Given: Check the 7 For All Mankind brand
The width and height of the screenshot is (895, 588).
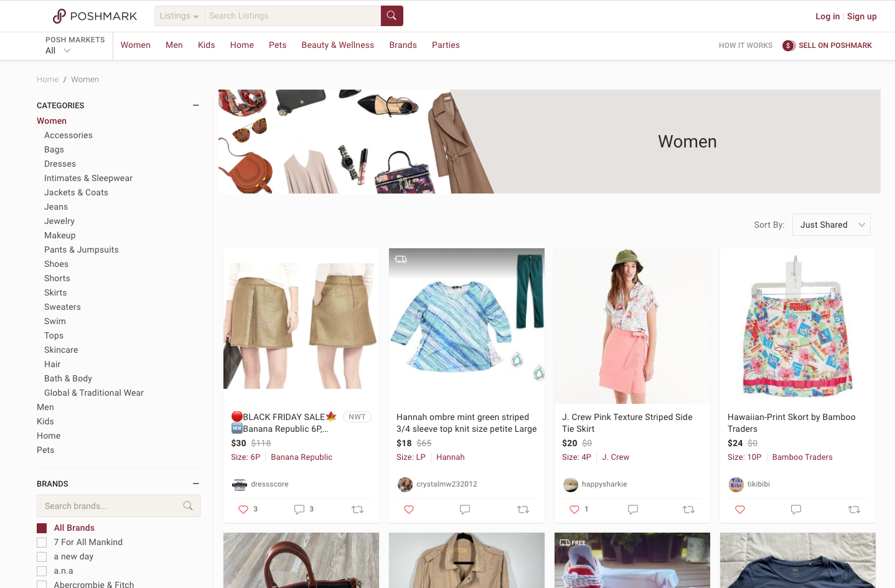Looking at the screenshot, I should pyautogui.click(x=42, y=543).
